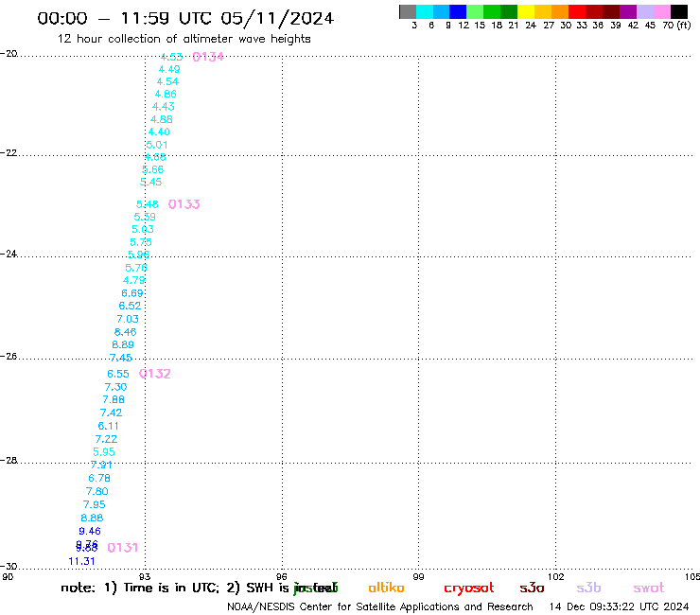Click the pink 0133 time label
The height and width of the screenshot is (615, 700).
(x=184, y=204)
